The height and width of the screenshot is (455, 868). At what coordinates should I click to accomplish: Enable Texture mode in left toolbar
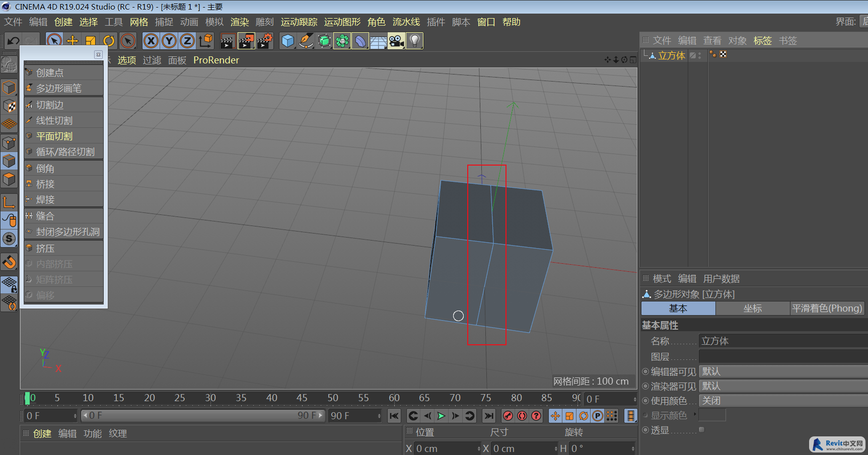pyautogui.click(x=9, y=106)
